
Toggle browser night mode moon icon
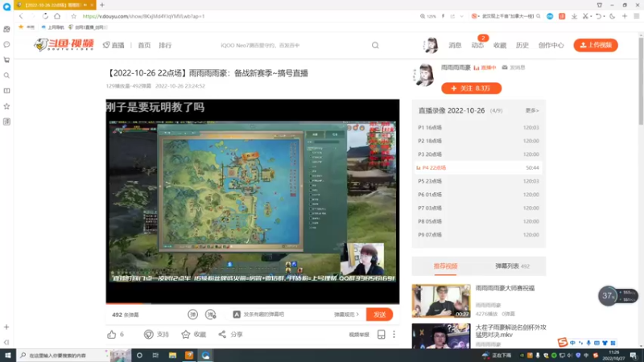point(612,16)
